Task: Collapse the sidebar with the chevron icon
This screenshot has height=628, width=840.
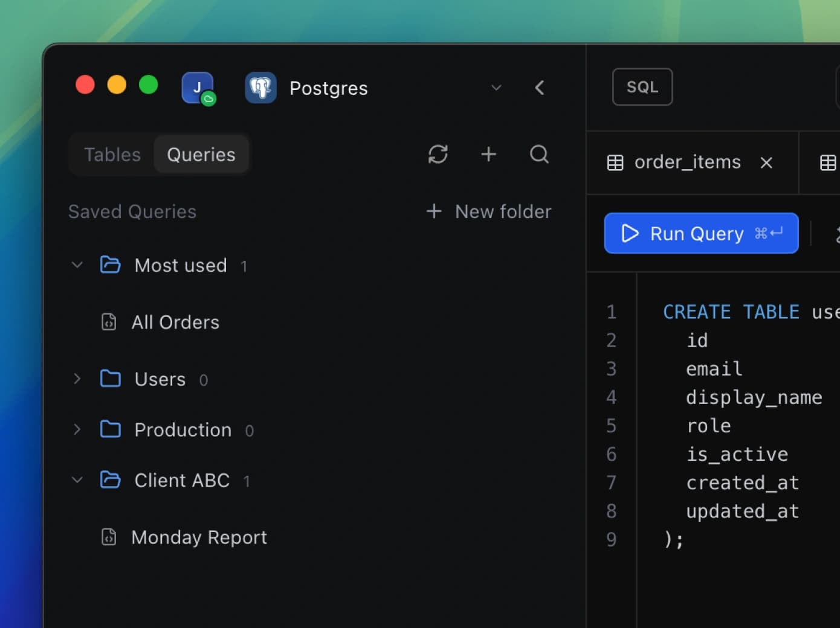Action: tap(540, 88)
